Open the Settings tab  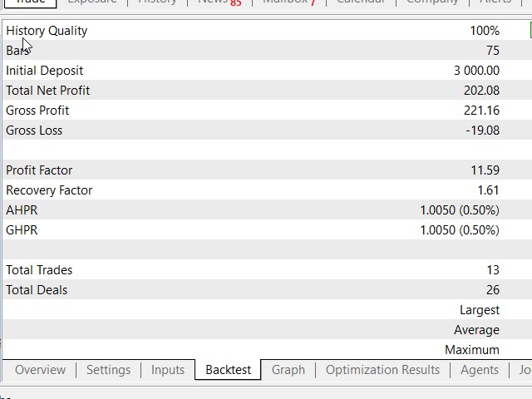(x=108, y=370)
